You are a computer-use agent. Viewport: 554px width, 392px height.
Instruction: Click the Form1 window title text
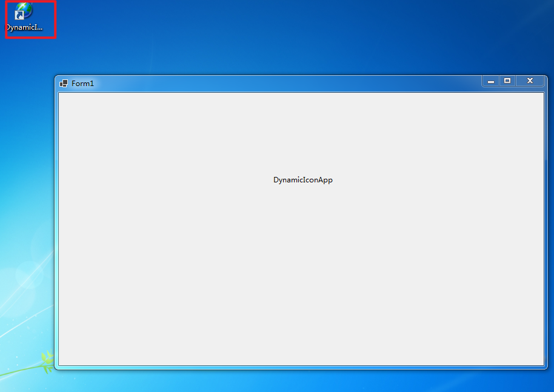tap(82, 84)
